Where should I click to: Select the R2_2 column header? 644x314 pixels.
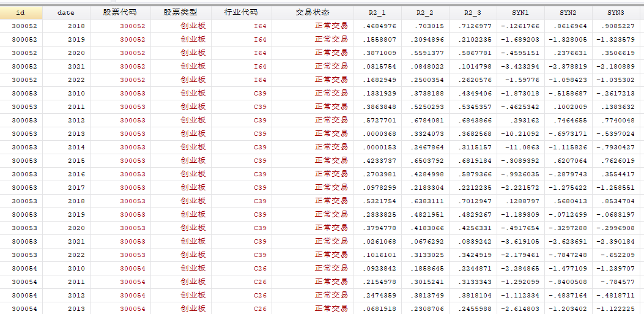425,12
